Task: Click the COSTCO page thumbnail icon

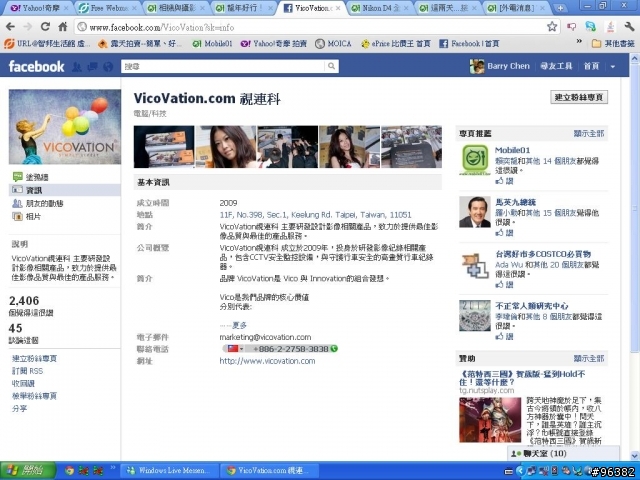Action: click(x=475, y=264)
